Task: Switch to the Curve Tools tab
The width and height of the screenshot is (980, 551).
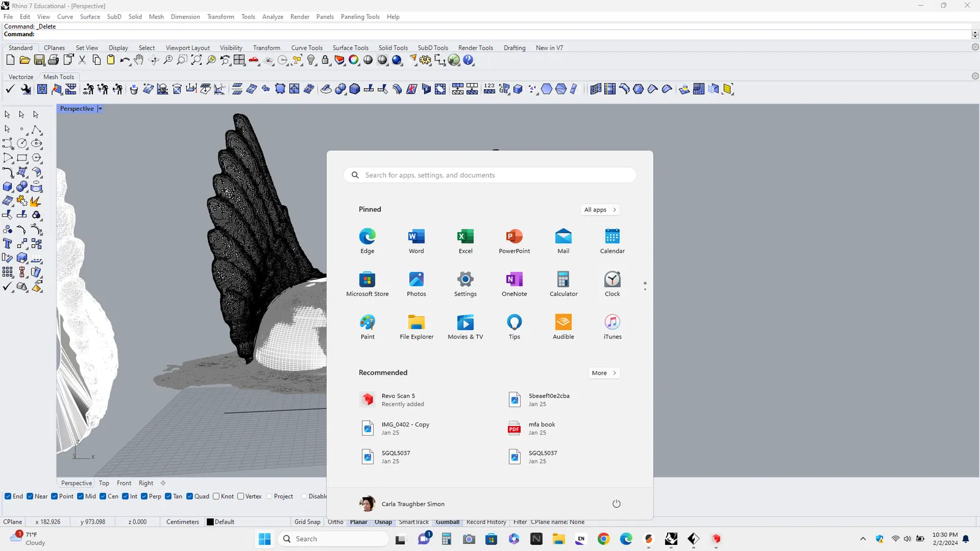Action: tap(307, 48)
